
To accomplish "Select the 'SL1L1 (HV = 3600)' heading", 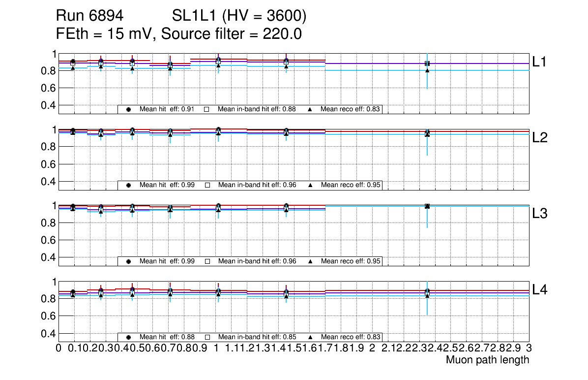I will click(239, 16).
